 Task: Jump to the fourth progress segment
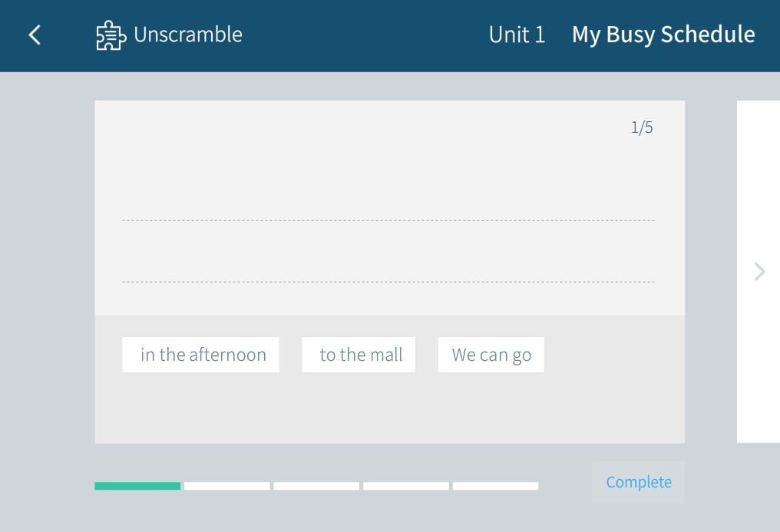406,486
